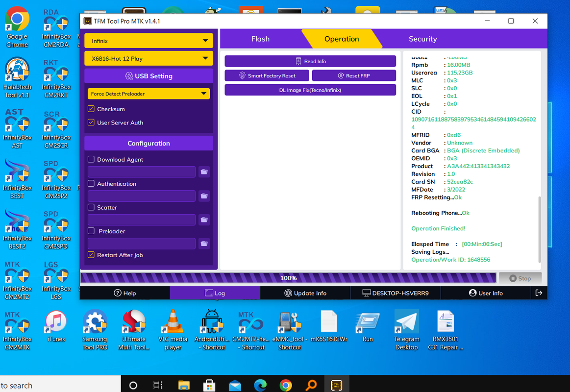Browse for Preloader file

(x=204, y=244)
